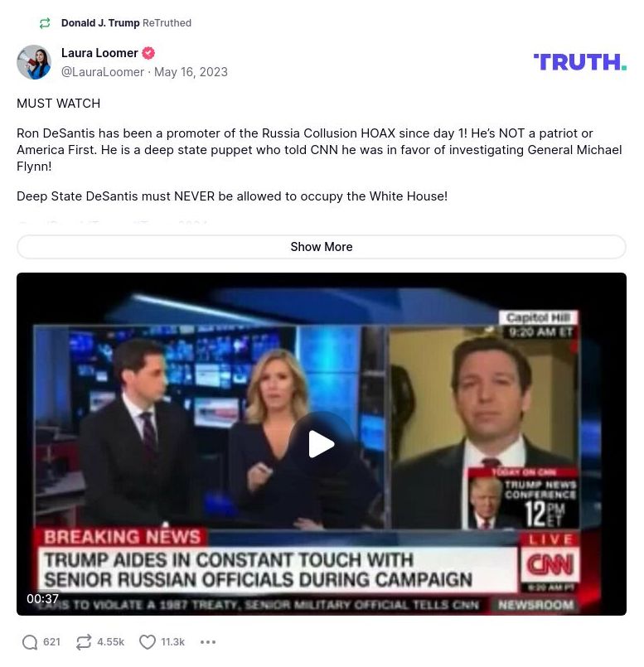Click the 4.55k ReTruths count

111,642
